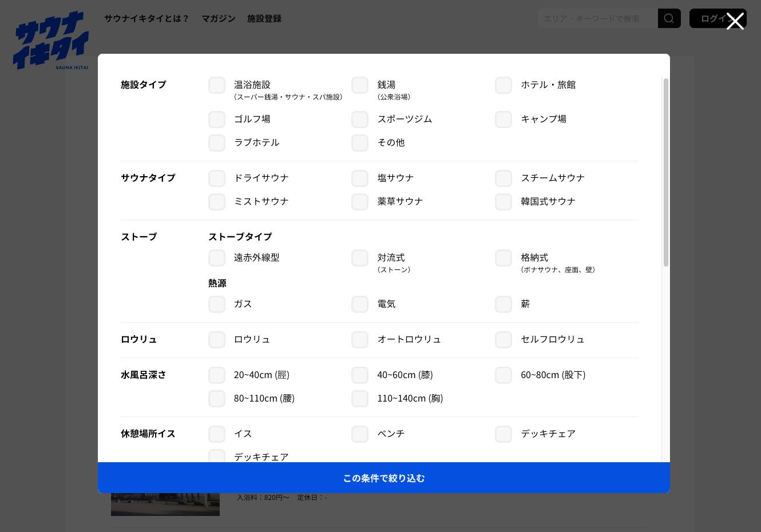This screenshot has height=532, width=761.
Task: Check the 薪 heat source checkbox
Action: pyautogui.click(x=504, y=304)
